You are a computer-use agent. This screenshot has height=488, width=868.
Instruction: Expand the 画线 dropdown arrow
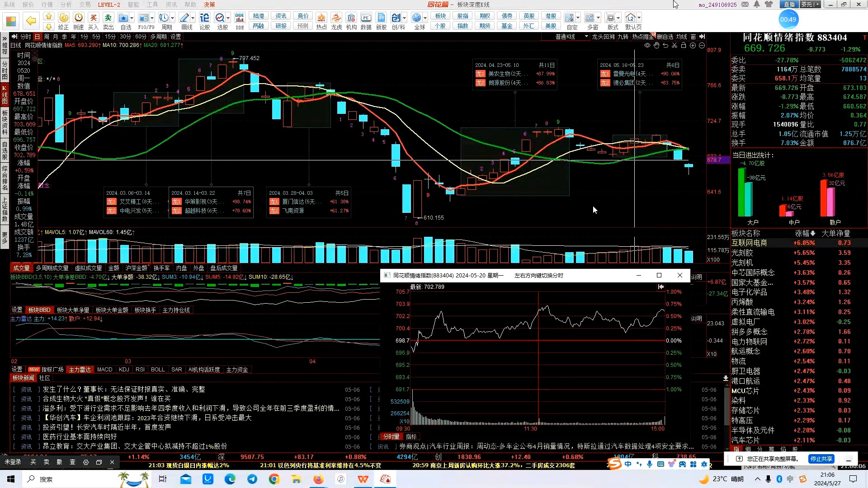point(193,18)
